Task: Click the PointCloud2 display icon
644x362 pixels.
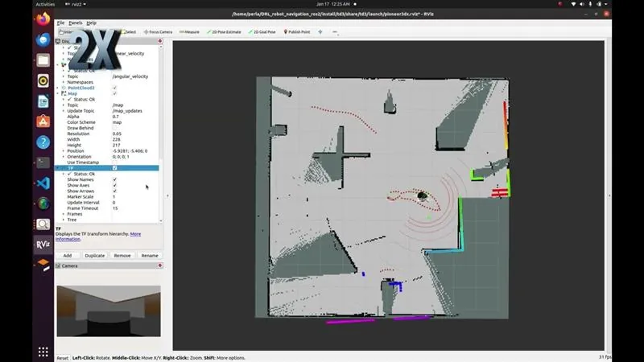Action: (64, 88)
